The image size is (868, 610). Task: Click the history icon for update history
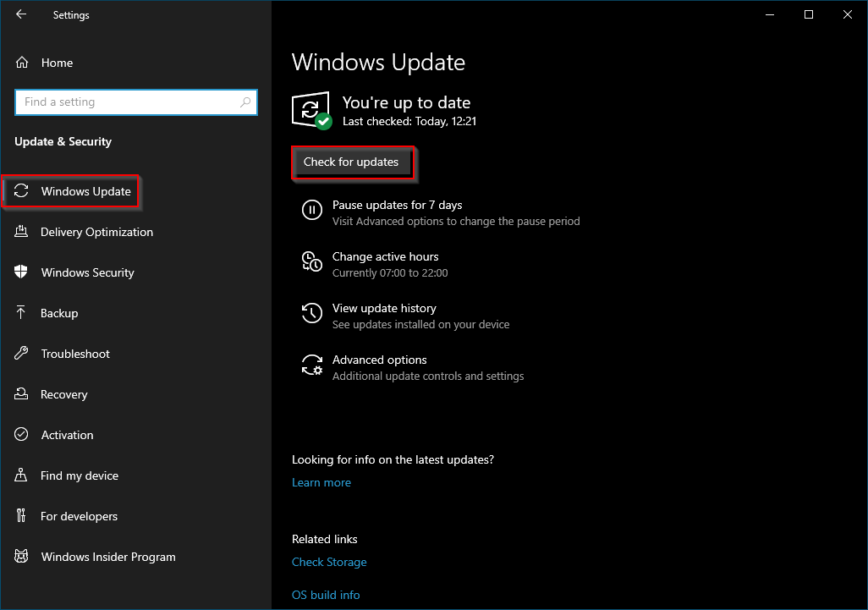tap(311, 313)
